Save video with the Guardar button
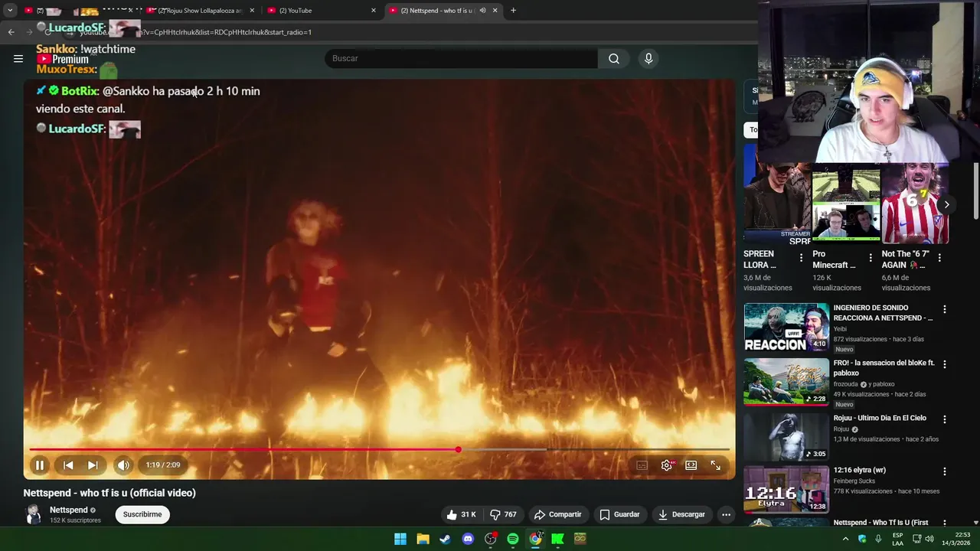The image size is (980, 551). coord(619,514)
